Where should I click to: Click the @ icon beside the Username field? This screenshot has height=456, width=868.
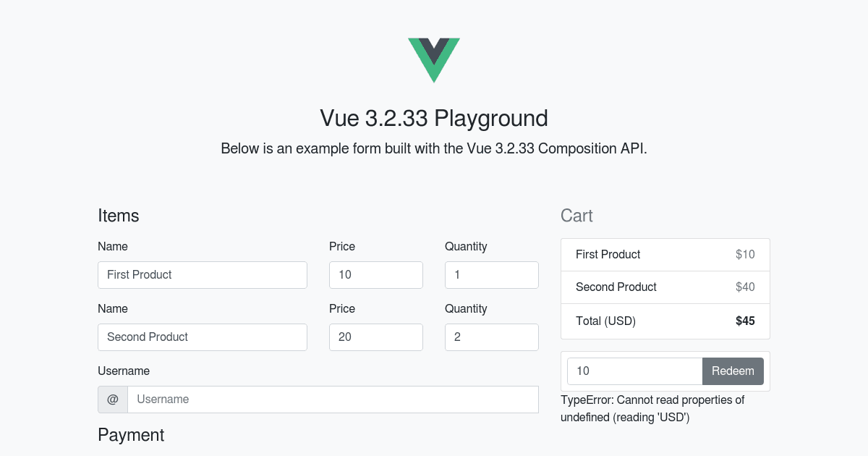pos(112,399)
